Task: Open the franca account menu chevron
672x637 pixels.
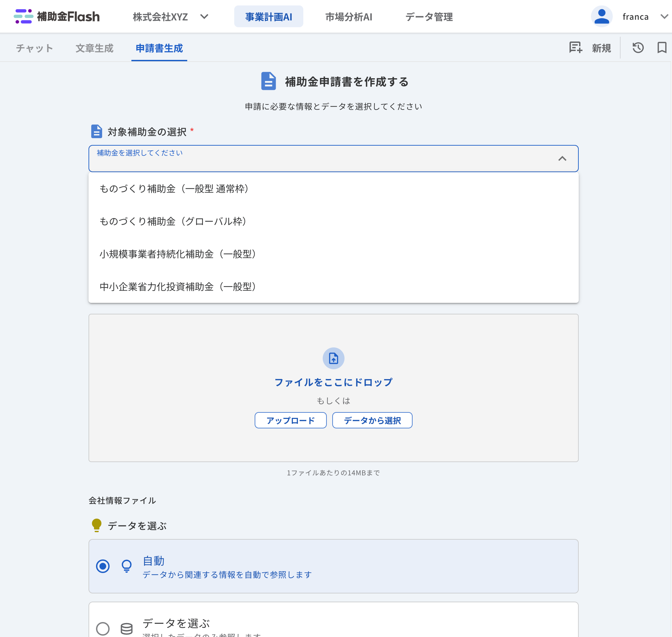Action: pyautogui.click(x=664, y=16)
